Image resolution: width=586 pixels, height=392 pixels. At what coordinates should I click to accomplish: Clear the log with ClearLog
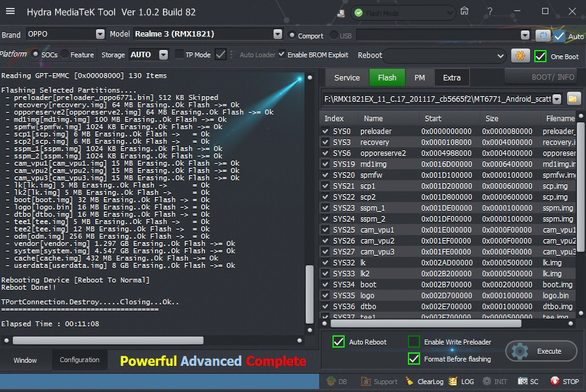424,382
